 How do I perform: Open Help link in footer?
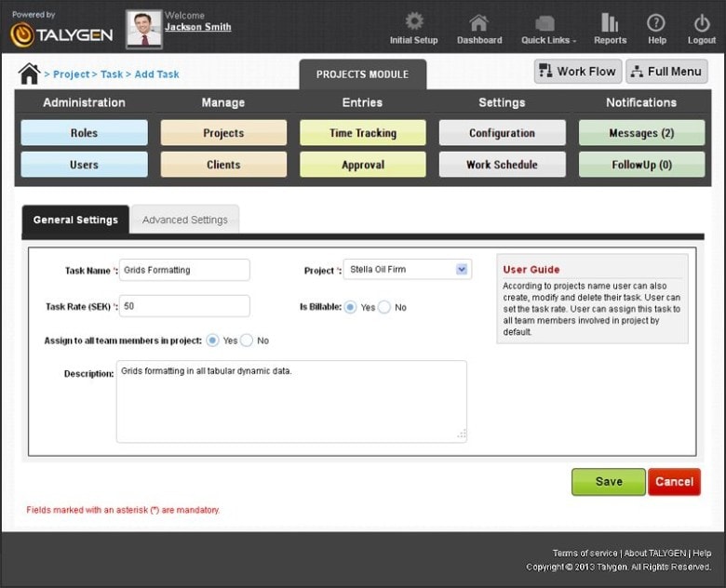(702, 554)
